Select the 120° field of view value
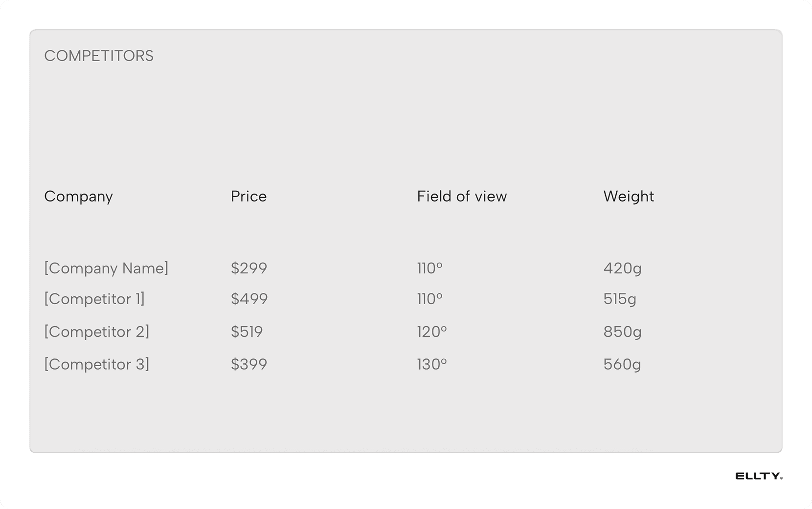The image size is (812, 509). [432, 332]
